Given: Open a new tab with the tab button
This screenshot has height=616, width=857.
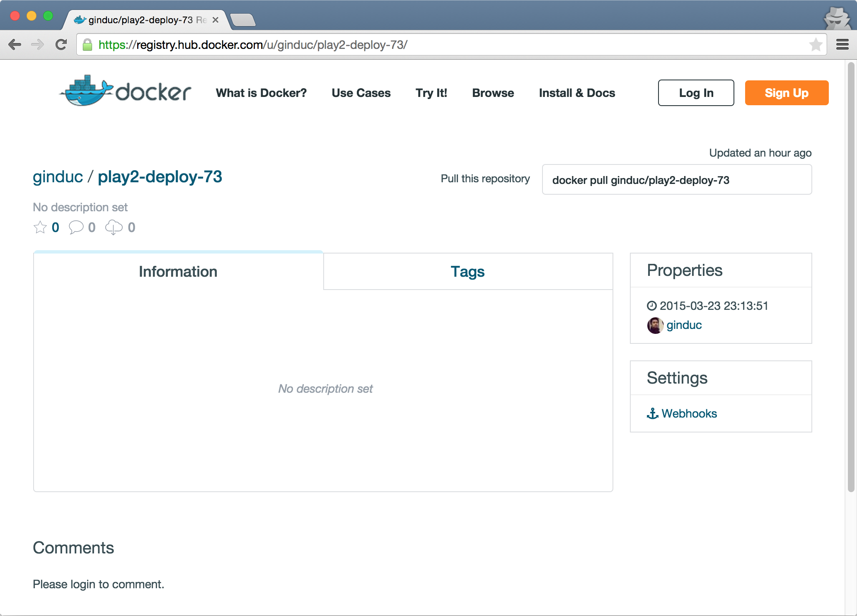Looking at the screenshot, I should (243, 20).
